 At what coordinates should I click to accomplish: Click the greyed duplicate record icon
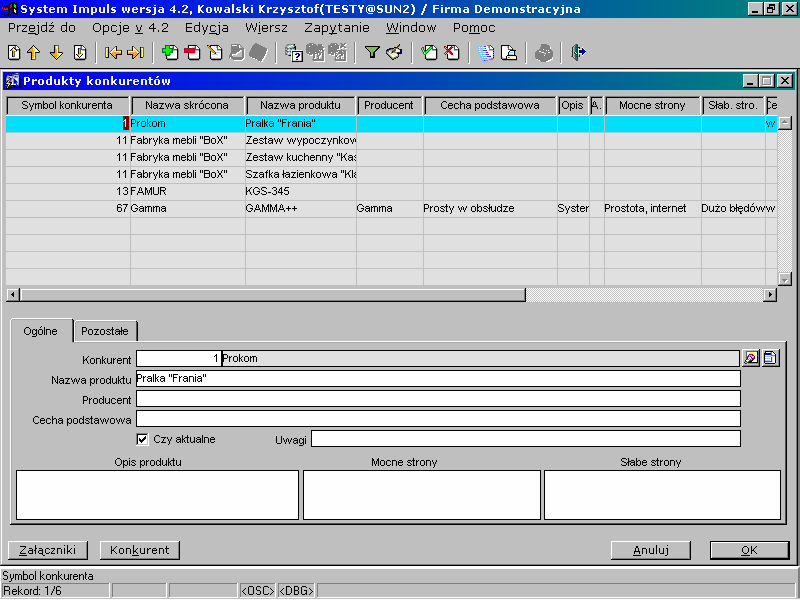pos(237,53)
